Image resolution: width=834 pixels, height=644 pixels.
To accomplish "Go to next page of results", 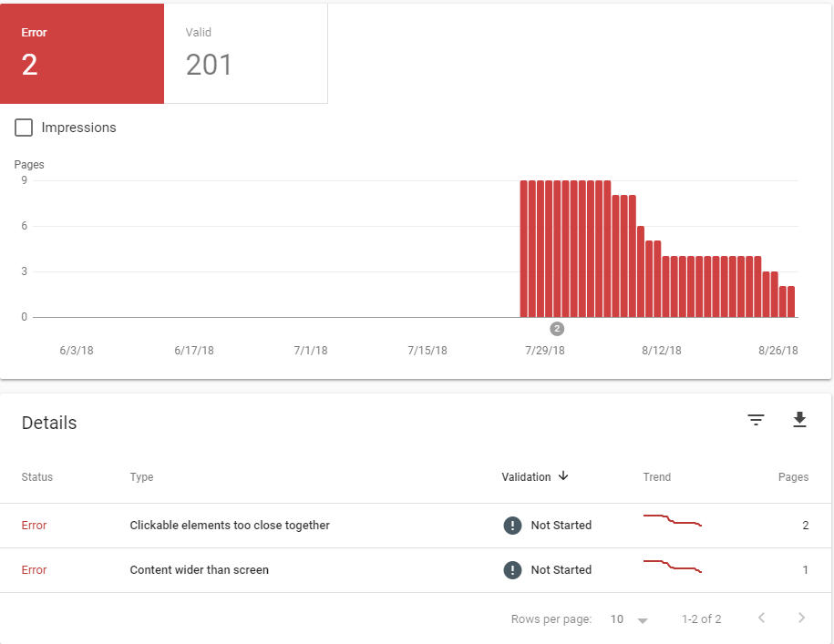I will (x=801, y=618).
